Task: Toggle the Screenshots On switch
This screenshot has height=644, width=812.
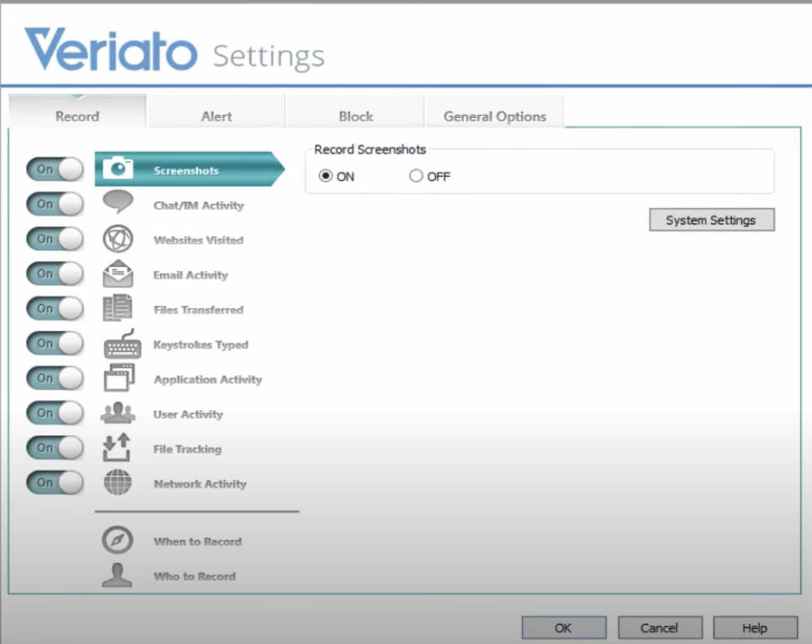Action: tap(55, 169)
